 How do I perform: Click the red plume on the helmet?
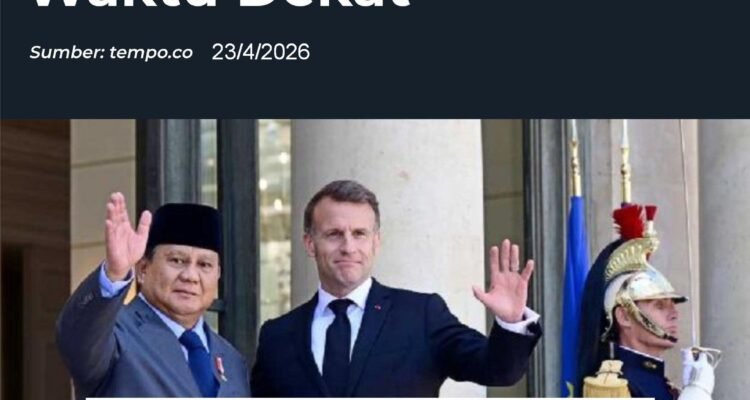click(632, 221)
